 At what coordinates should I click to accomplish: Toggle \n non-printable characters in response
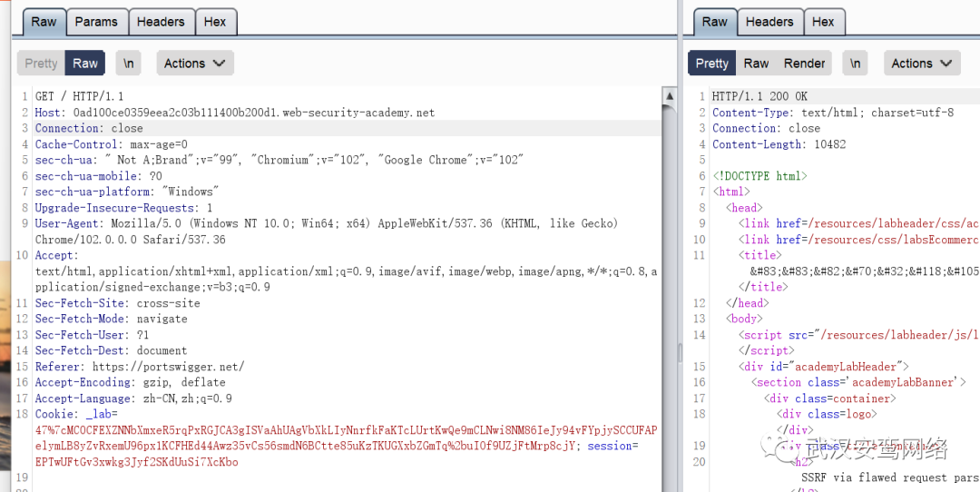point(856,64)
